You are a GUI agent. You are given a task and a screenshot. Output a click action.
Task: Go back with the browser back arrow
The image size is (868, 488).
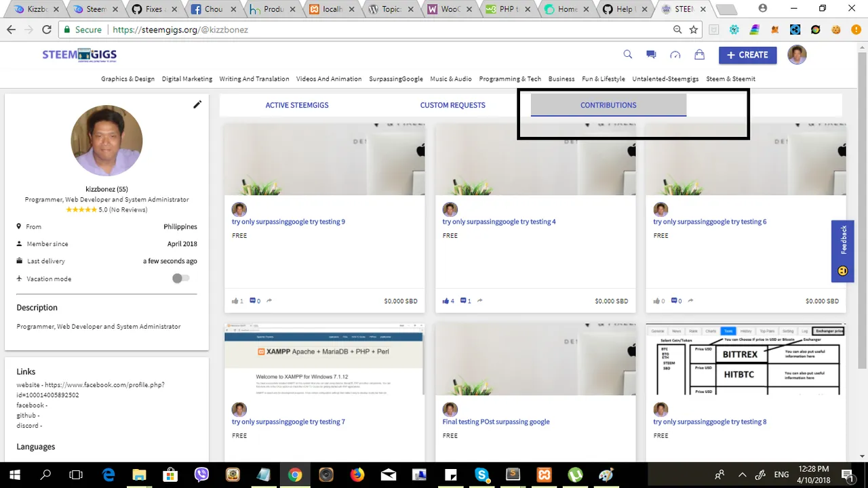click(11, 30)
